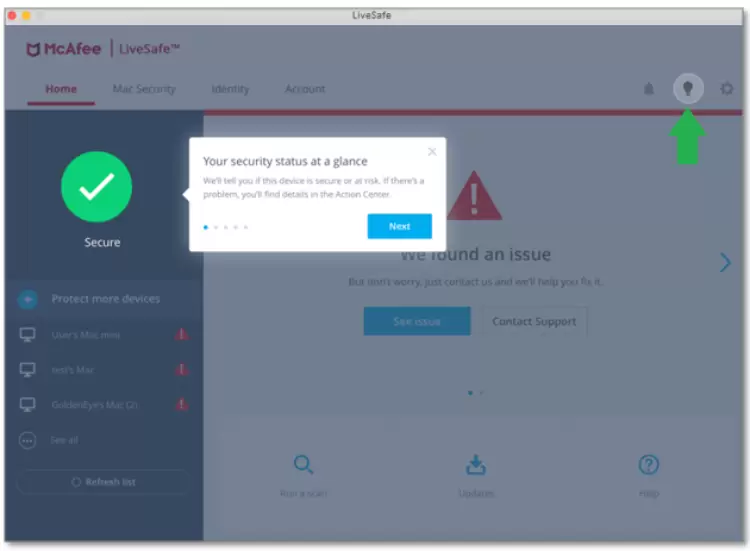
Task: Advance carousel with right chevron arrow
Action: [725, 263]
